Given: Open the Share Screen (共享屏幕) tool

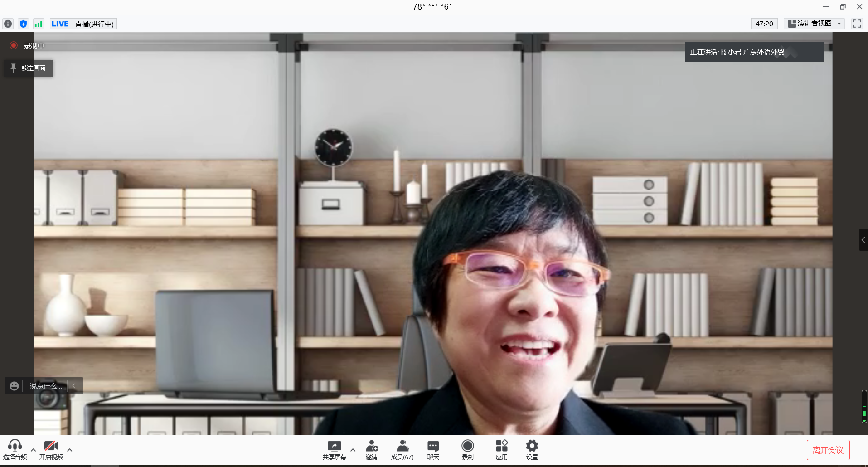Looking at the screenshot, I should point(334,449).
